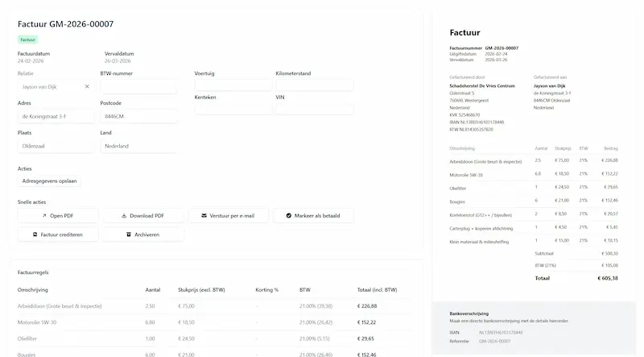
Task: Click the Korting % column header
Action: (267, 289)
